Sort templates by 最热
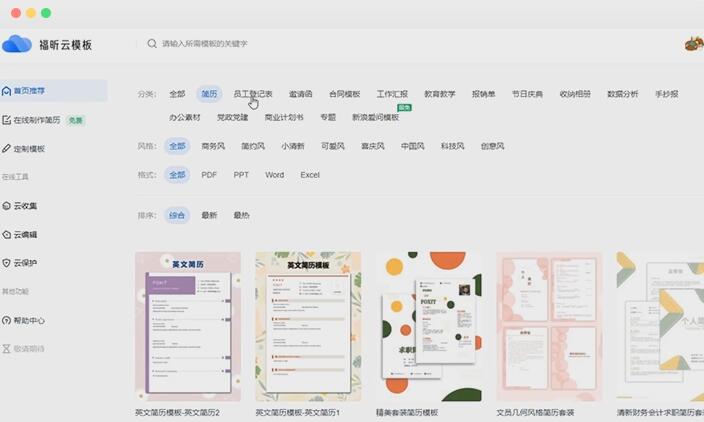This screenshot has width=704, height=422. pos(241,215)
